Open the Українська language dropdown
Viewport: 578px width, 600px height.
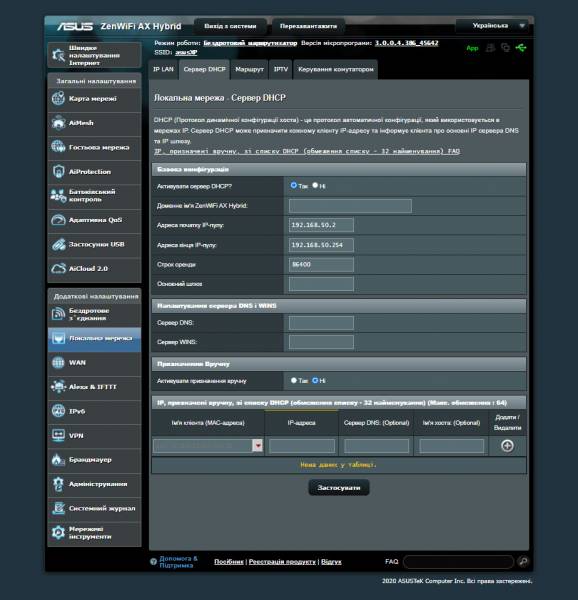[493, 26]
